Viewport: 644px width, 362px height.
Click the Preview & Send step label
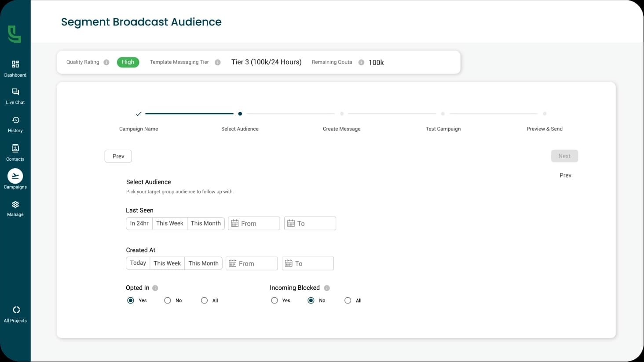[x=545, y=129]
